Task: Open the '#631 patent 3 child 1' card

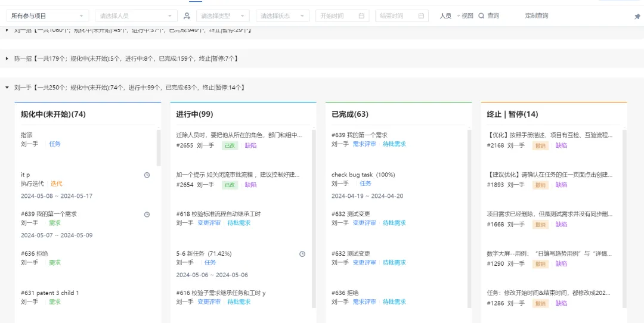Action: point(49,293)
